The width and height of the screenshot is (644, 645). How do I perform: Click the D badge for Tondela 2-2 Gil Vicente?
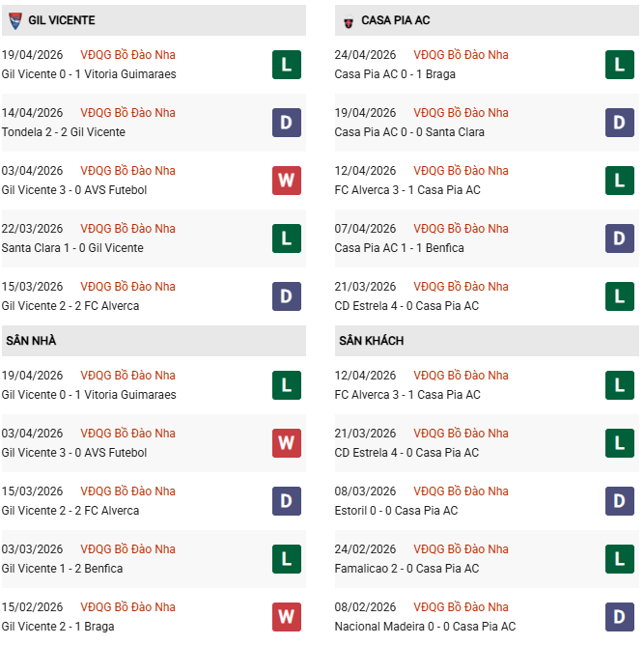[x=287, y=123]
